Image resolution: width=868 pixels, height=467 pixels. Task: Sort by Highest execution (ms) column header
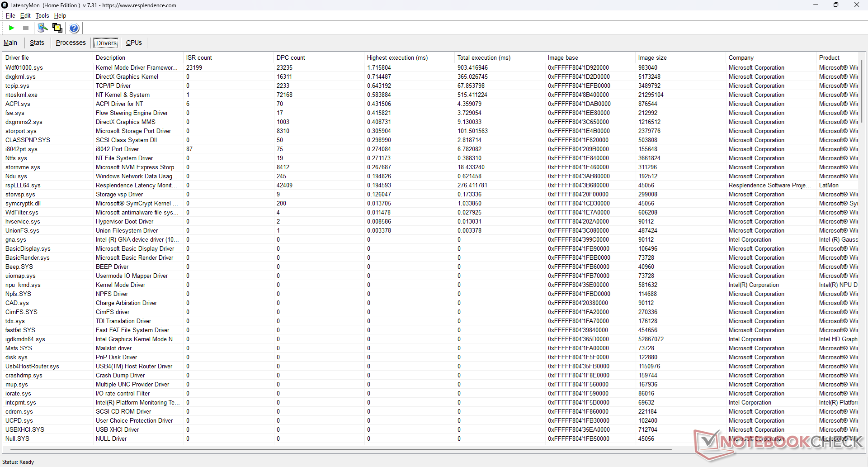pyautogui.click(x=410, y=57)
